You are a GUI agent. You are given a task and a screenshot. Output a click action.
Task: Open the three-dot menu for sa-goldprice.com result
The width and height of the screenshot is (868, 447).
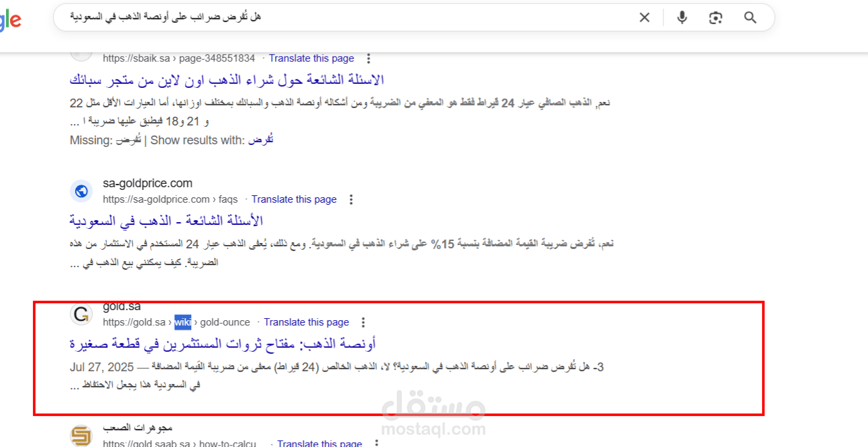tap(350, 199)
